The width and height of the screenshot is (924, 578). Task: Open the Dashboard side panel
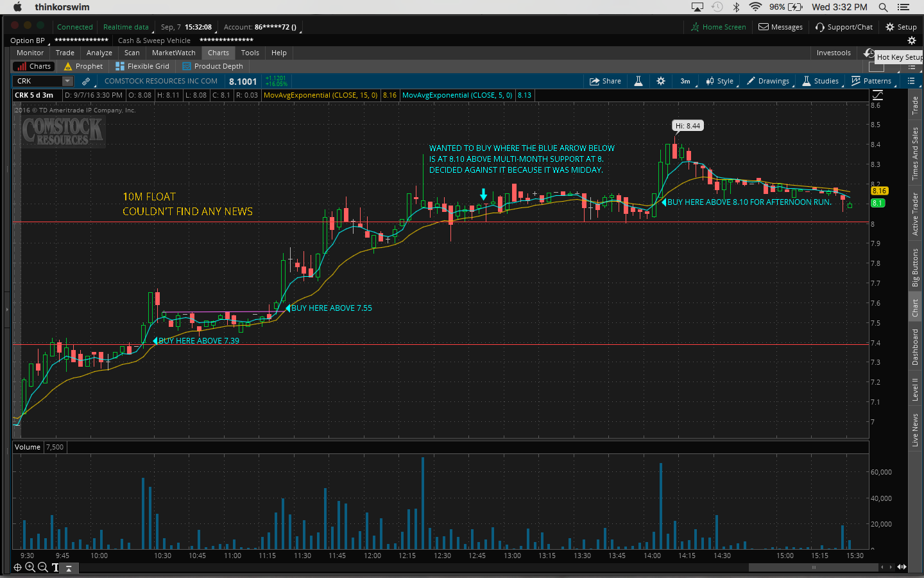coord(915,347)
